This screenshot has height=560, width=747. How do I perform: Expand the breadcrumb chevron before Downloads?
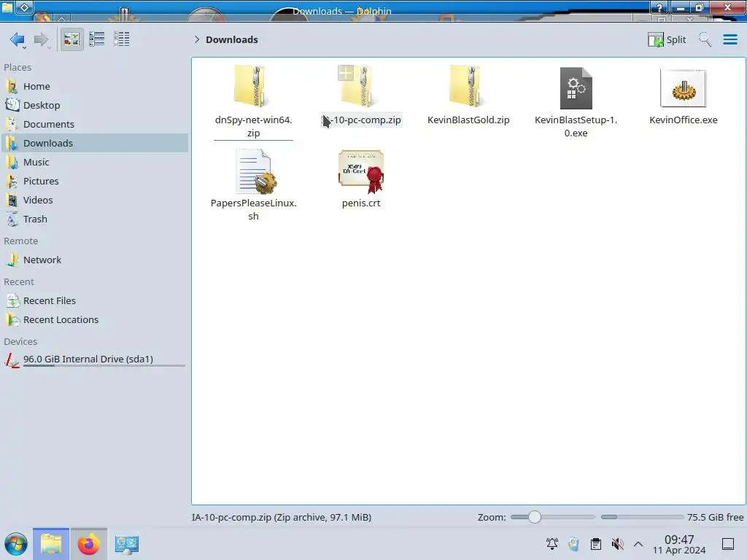click(197, 39)
